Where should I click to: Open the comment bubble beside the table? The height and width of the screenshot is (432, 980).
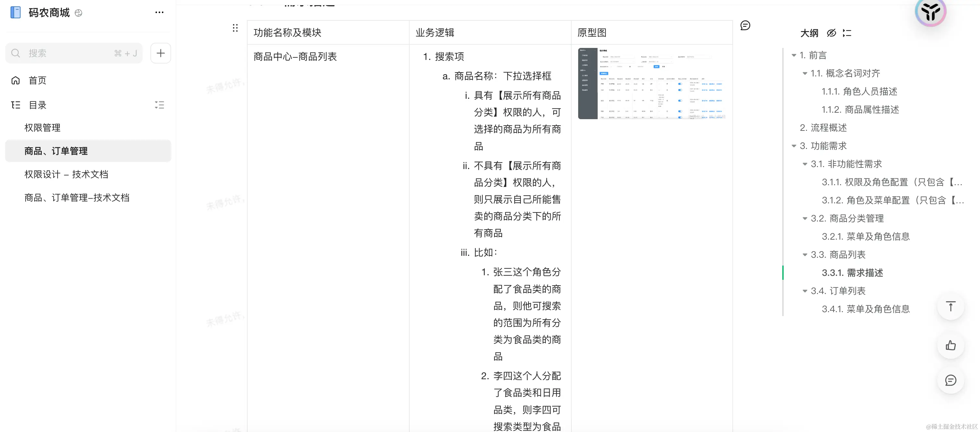[x=745, y=26]
